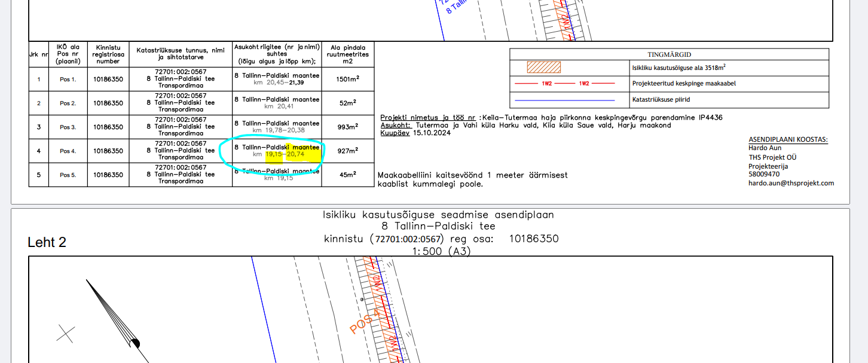This screenshot has width=868, height=363.
Task: Click the Leht 2 page label
Action: click(47, 242)
